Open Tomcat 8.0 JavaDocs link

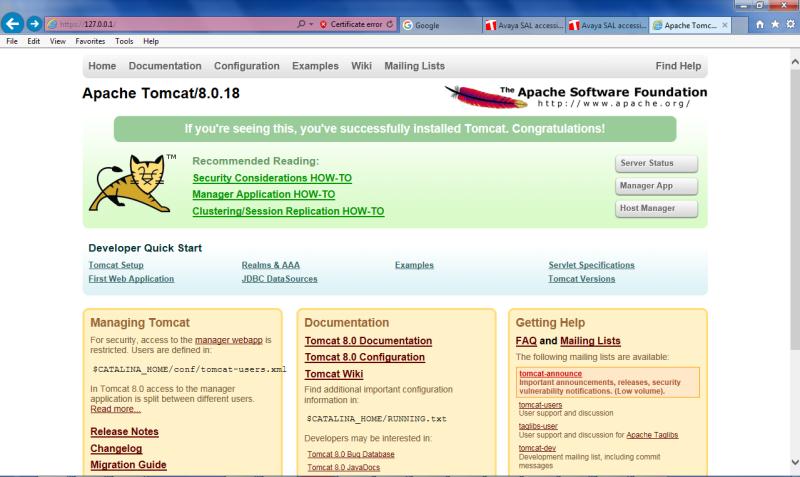pyautogui.click(x=343, y=467)
